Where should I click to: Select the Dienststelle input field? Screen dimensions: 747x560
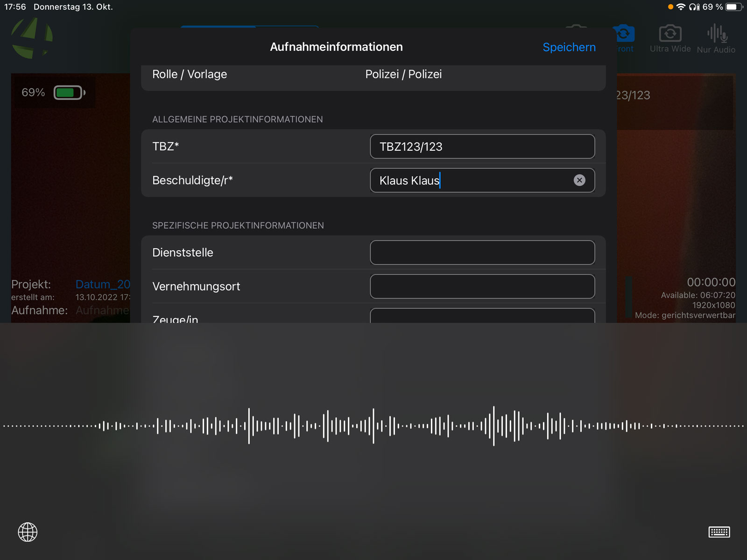pyautogui.click(x=482, y=252)
